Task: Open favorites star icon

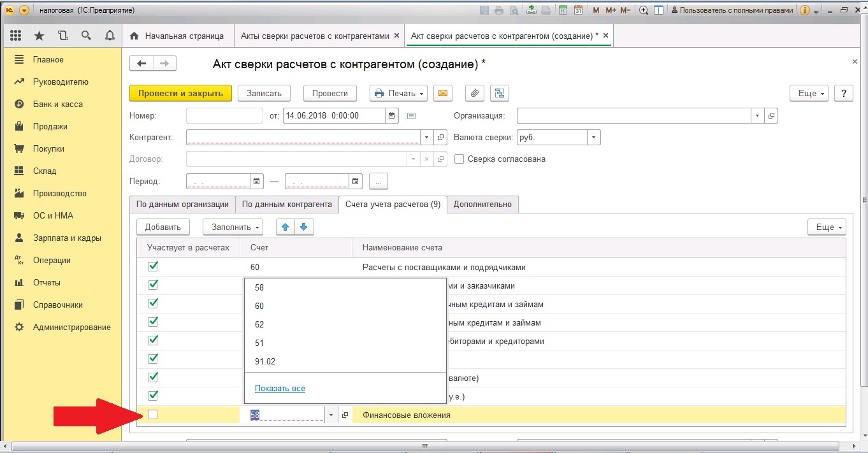Action: pyautogui.click(x=39, y=36)
